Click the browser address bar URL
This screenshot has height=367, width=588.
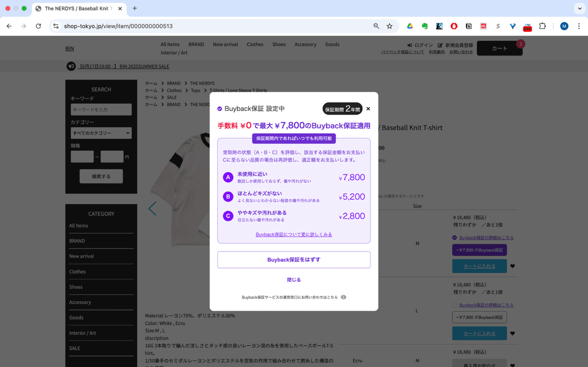click(x=118, y=26)
